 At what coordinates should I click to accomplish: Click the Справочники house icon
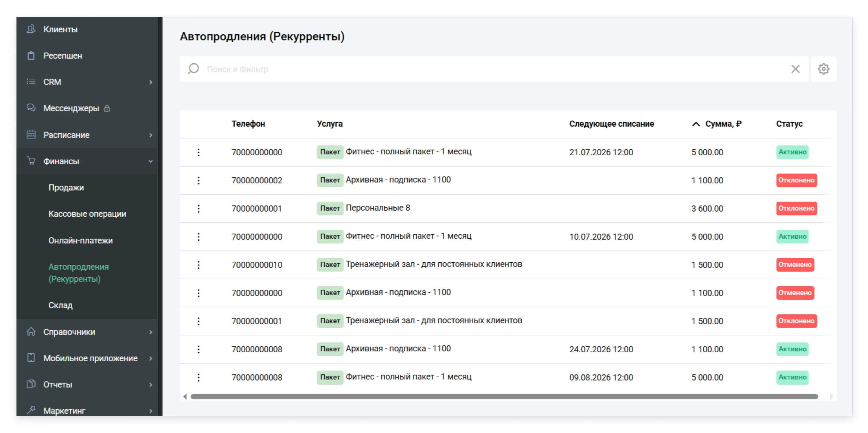click(31, 331)
